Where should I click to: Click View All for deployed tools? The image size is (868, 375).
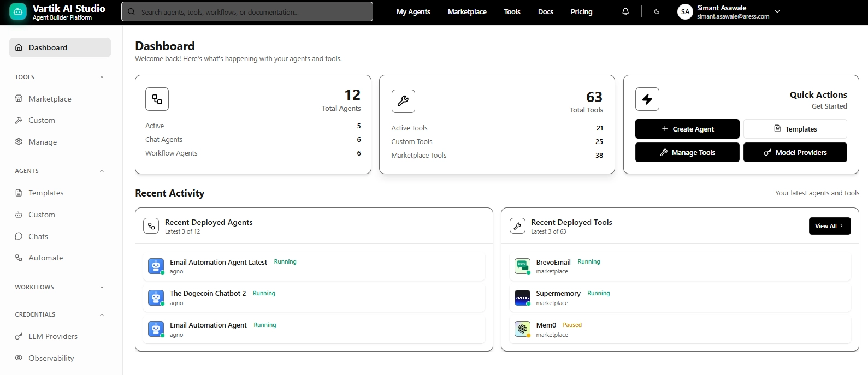point(829,226)
